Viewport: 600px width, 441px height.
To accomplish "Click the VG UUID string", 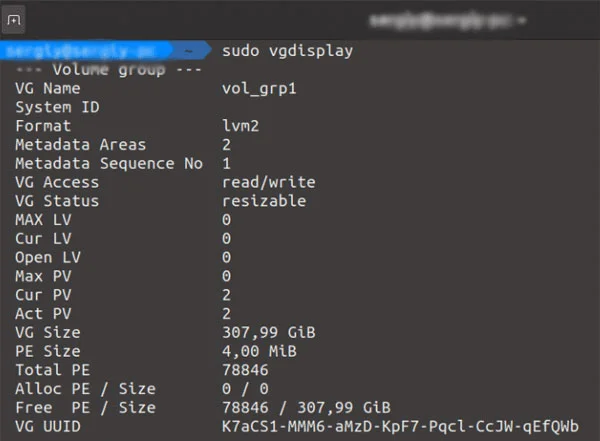I will [x=400, y=426].
